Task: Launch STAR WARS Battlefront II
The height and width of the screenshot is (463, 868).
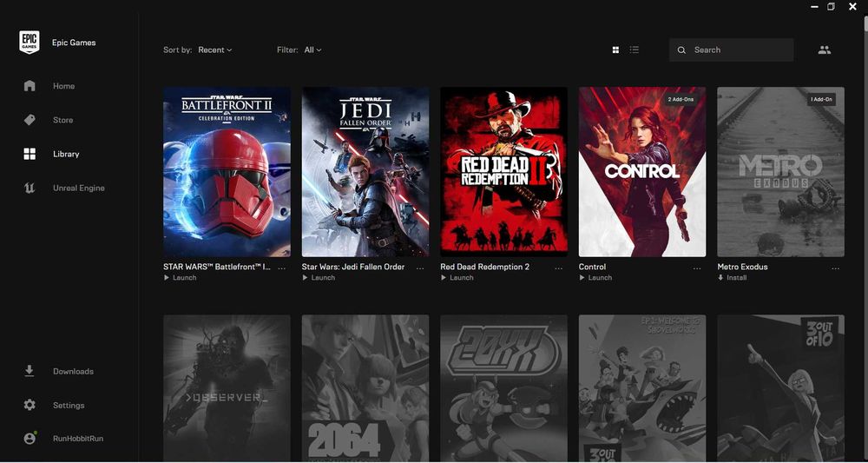Action: pyautogui.click(x=181, y=277)
